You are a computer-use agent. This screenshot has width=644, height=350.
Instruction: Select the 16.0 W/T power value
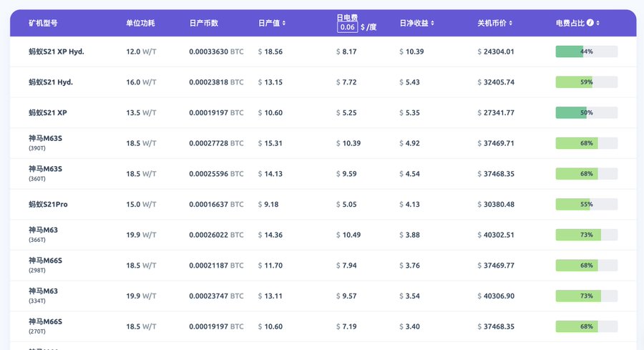click(141, 82)
